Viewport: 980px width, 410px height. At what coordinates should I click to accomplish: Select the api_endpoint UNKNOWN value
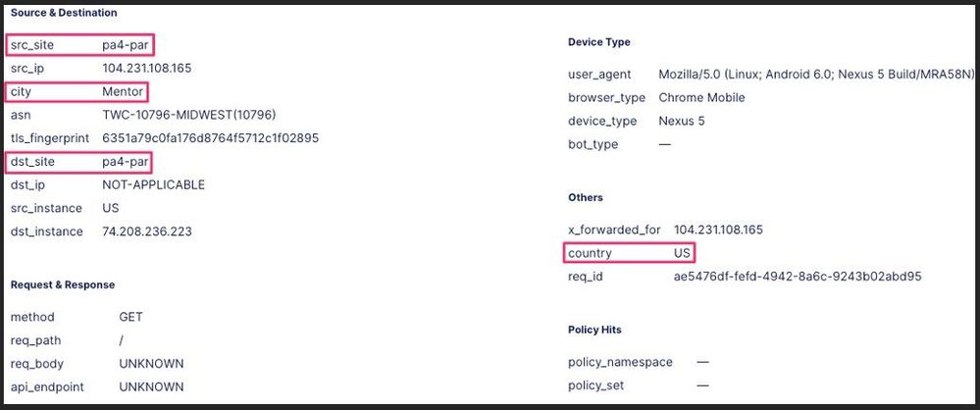(151, 387)
